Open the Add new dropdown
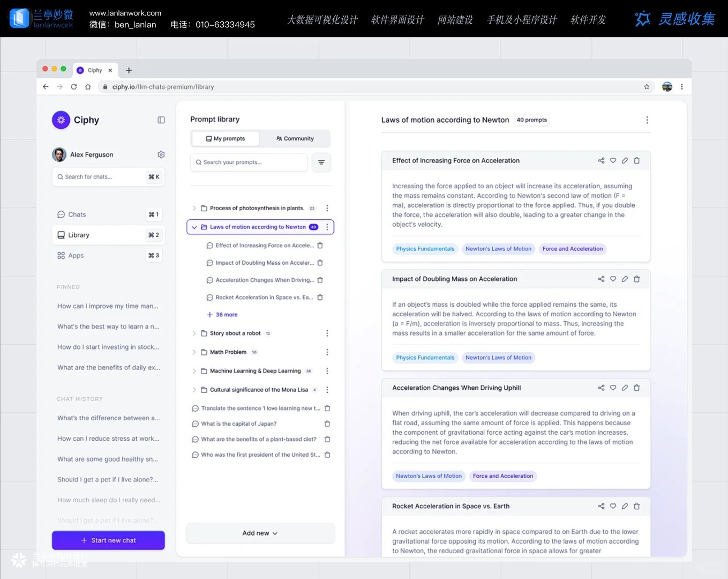 tap(260, 533)
